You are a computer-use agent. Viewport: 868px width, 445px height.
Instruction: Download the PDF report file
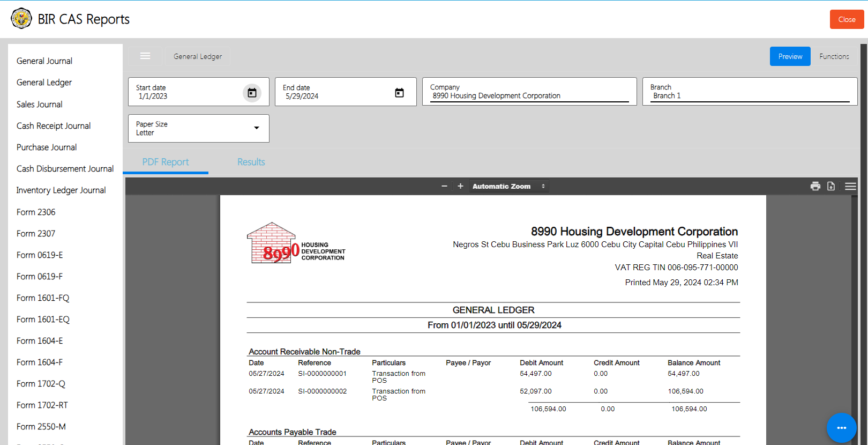[831, 186]
